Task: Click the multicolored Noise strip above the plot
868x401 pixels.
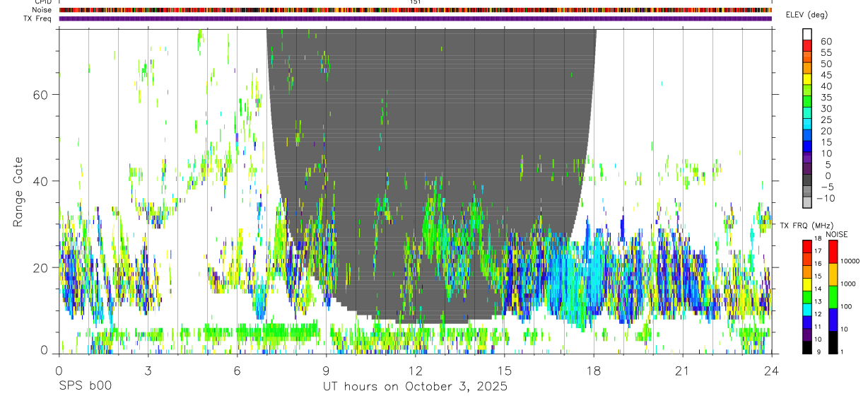Action: tap(415, 10)
